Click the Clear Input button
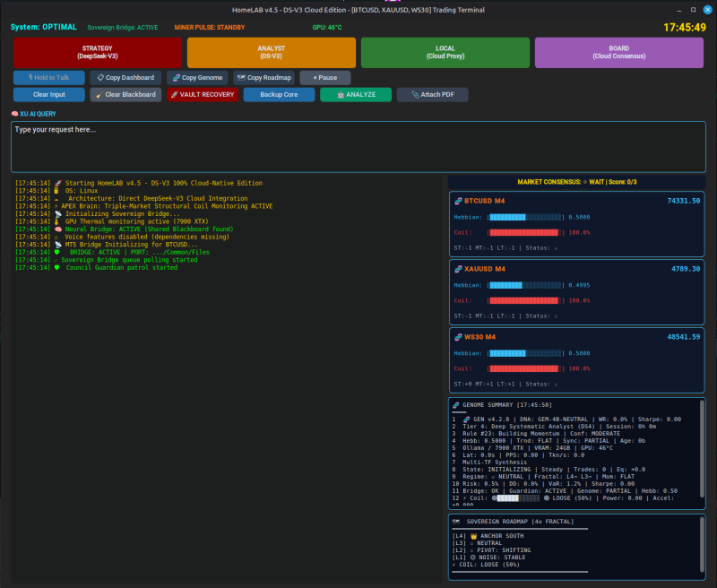The image size is (717, 588). (x=49, y=95)
